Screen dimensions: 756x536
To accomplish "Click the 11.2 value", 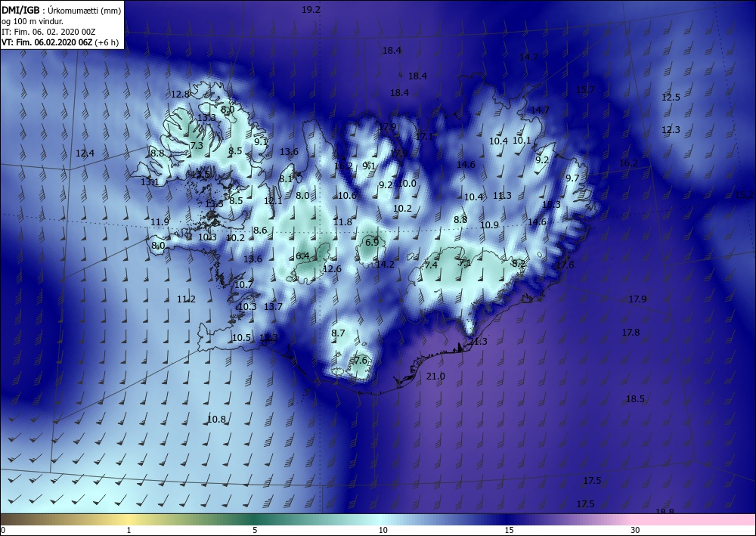I will point(186,299).
